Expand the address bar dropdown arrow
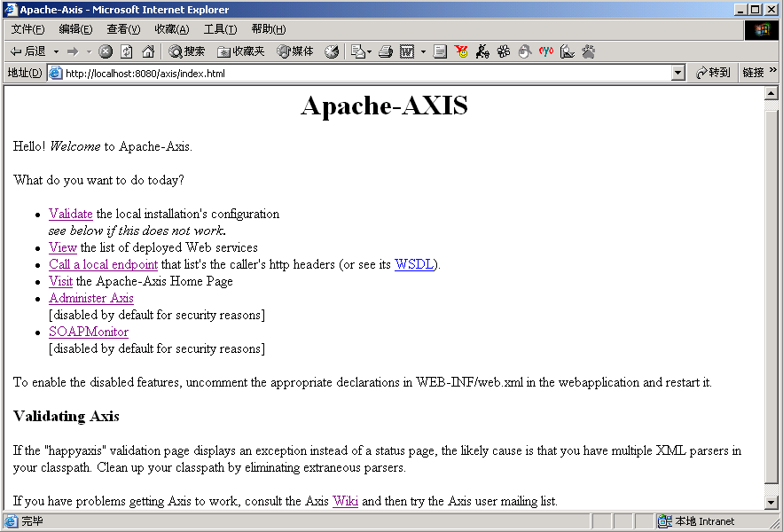Viewport: 783px width, 532px height. 677,74
